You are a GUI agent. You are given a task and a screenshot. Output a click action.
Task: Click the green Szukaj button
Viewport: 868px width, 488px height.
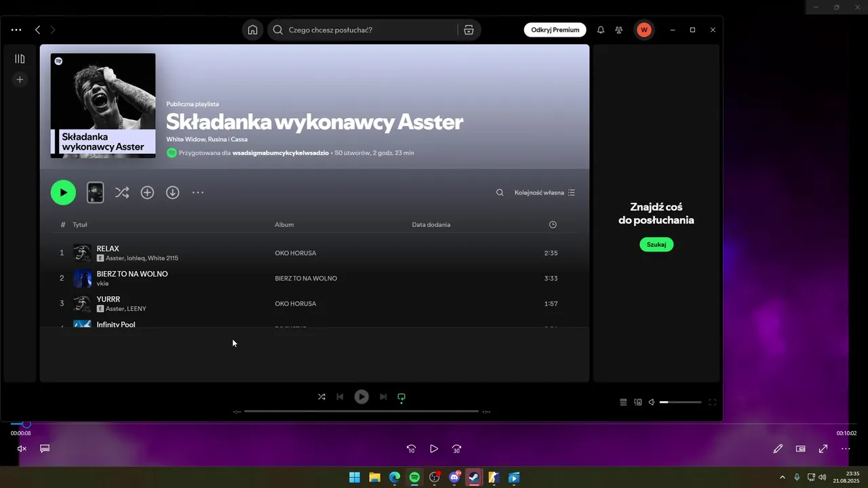(656, 245)
